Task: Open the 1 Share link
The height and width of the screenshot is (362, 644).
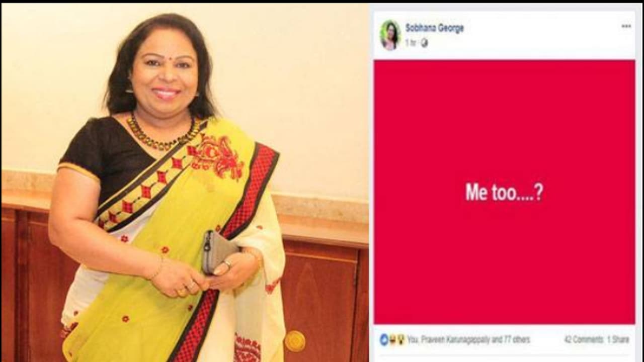Action: pos(618,340)
